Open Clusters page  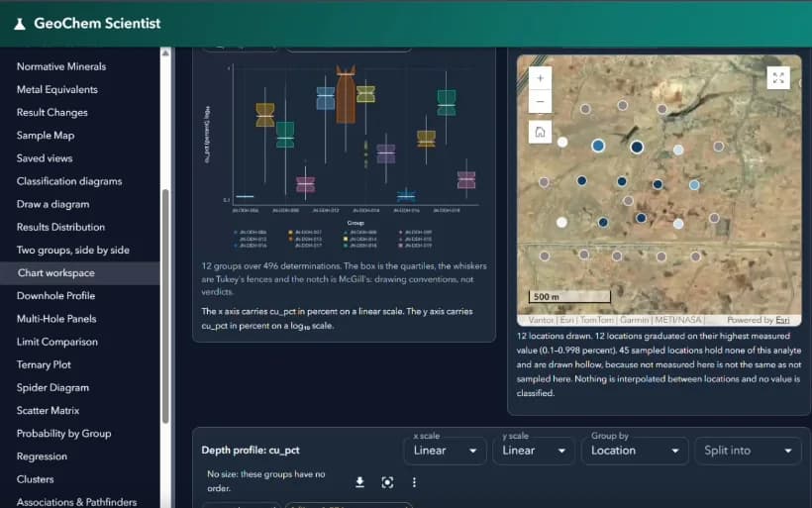(36, 479)
